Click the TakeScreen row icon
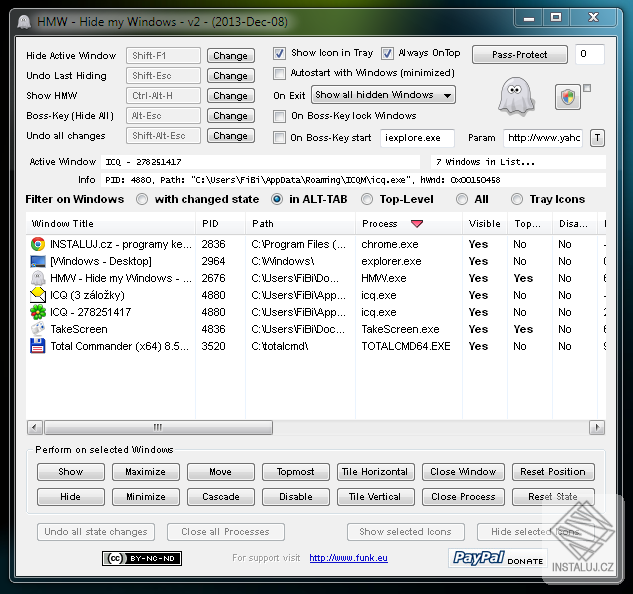The height and width of the screenshot is (594, 633). pyautogui.click(x=38, y=329)
